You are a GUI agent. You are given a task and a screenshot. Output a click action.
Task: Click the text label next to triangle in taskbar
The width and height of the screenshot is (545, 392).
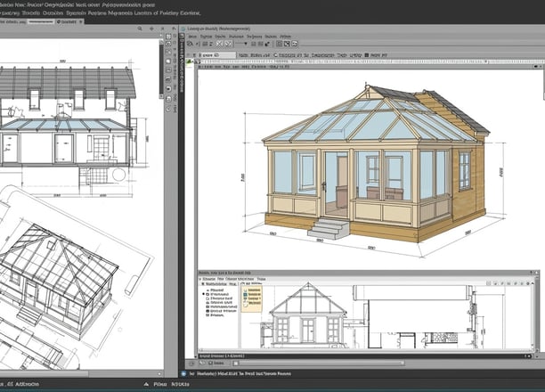tap(160, 384)
